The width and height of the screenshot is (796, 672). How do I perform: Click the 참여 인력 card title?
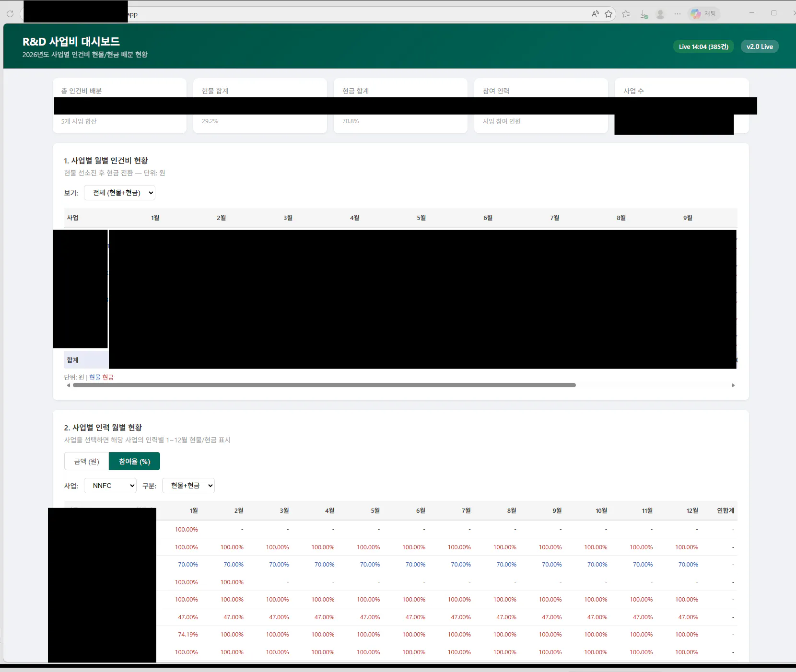click(496, 91)
